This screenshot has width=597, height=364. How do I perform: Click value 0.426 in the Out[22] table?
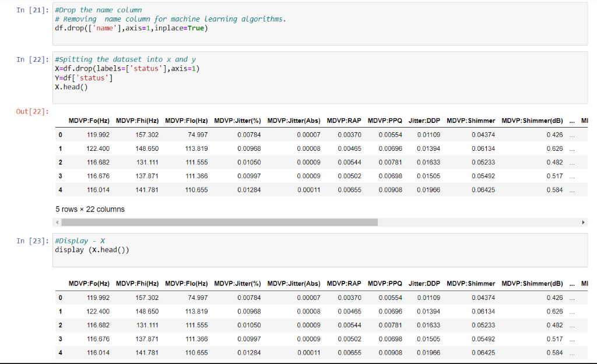coord(554,135)
